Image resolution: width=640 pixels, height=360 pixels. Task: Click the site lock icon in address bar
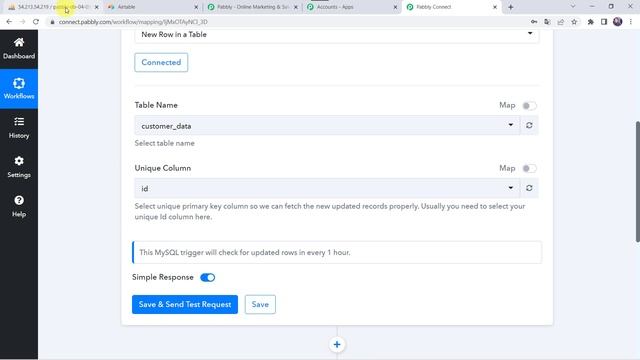click(x=52, y=22)
